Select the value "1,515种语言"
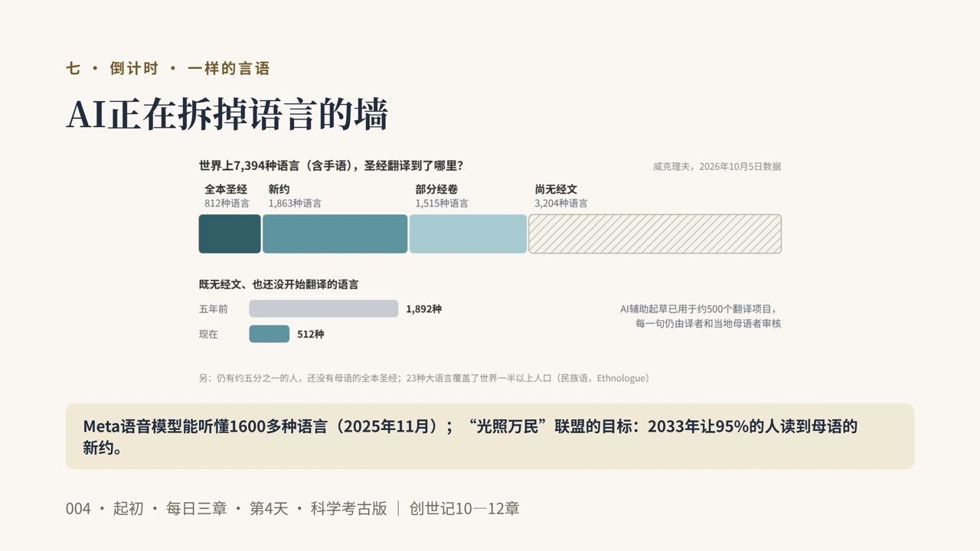This screenshot has height=551, width=980. [x=442, y=204]
